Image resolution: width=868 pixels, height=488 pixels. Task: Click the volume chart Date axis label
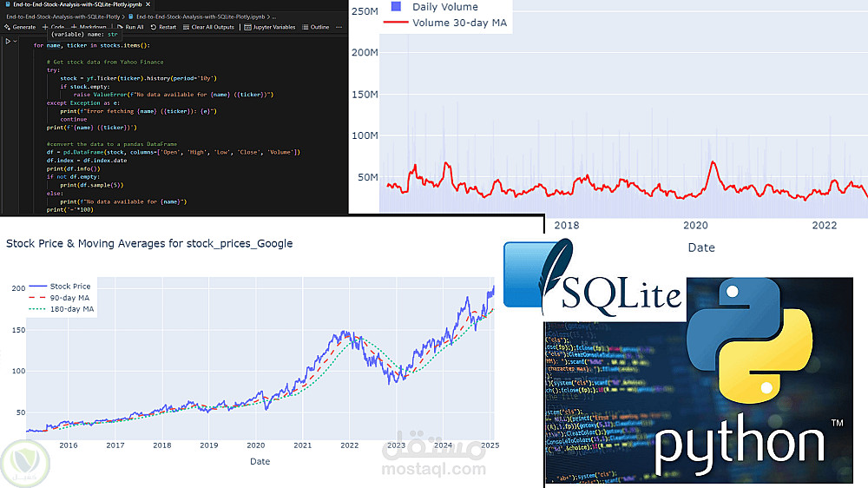coord(700,247)
